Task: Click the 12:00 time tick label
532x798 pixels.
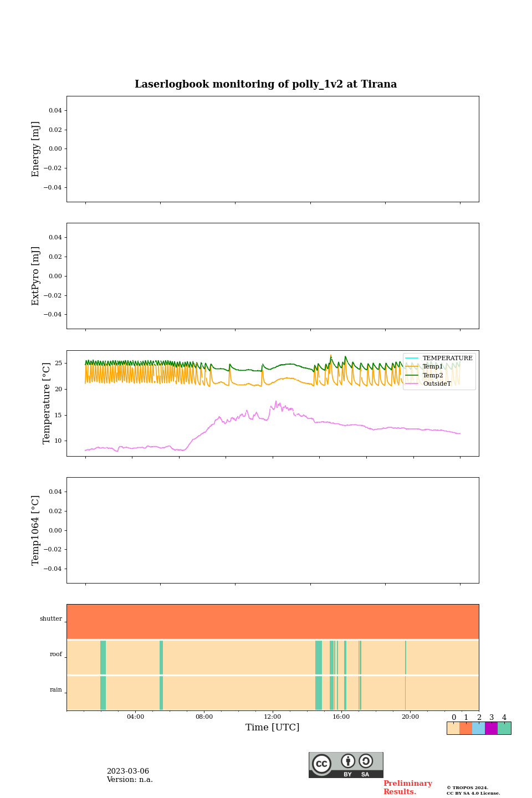Action: 273,717
